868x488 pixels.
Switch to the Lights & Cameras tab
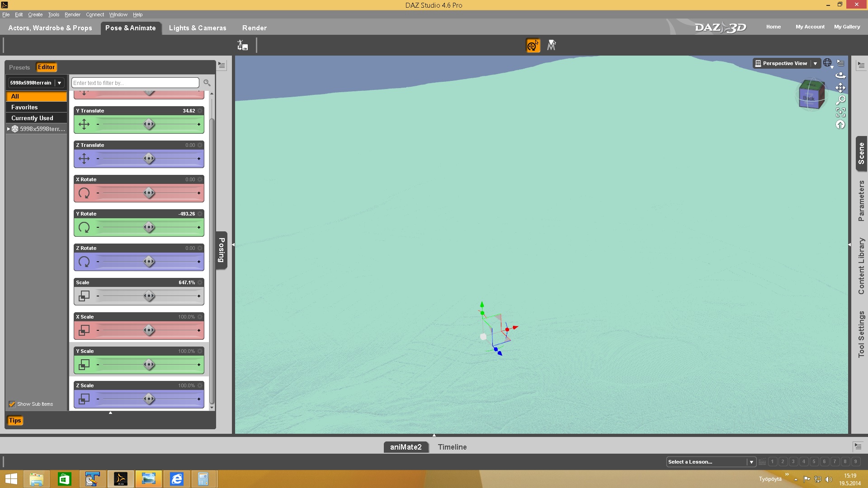(x=198, y=28)
